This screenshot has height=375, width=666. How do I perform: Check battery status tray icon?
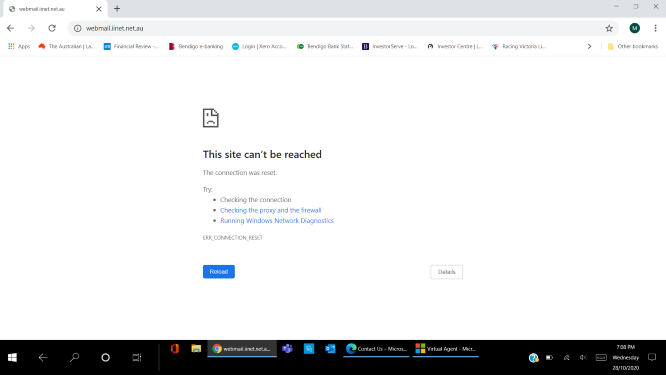coord(550,358)
